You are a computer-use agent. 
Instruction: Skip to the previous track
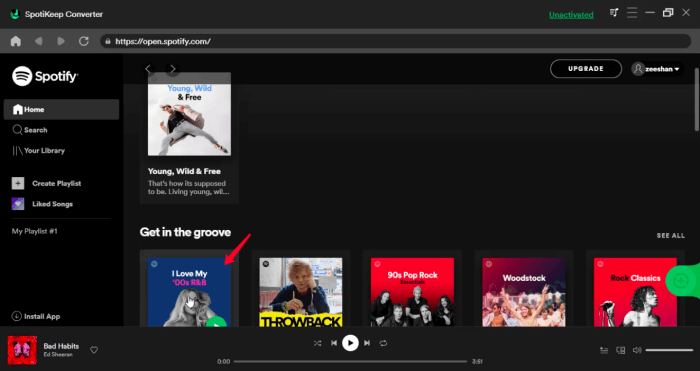point(334,343)
